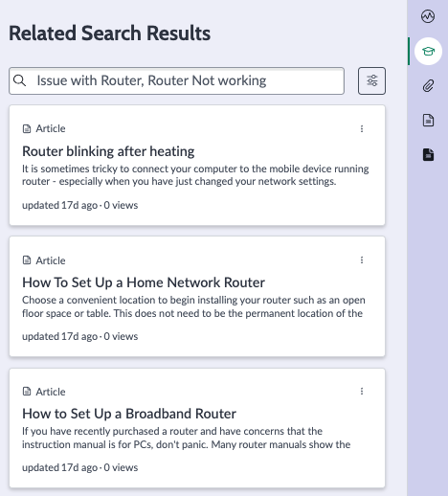The image size is (448, 496).
Task: Click the 'Related Search Results' heading
Action: [109, 34]
